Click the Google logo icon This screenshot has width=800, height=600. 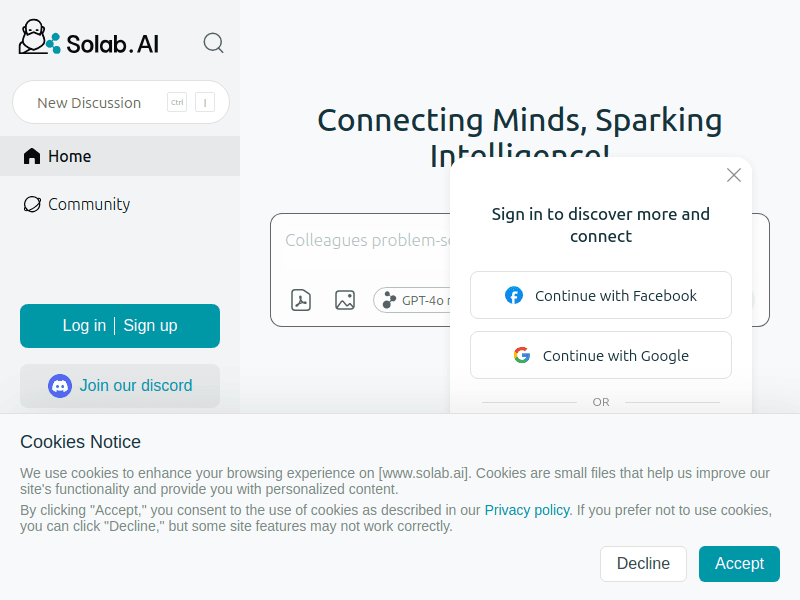coord(522,355)
